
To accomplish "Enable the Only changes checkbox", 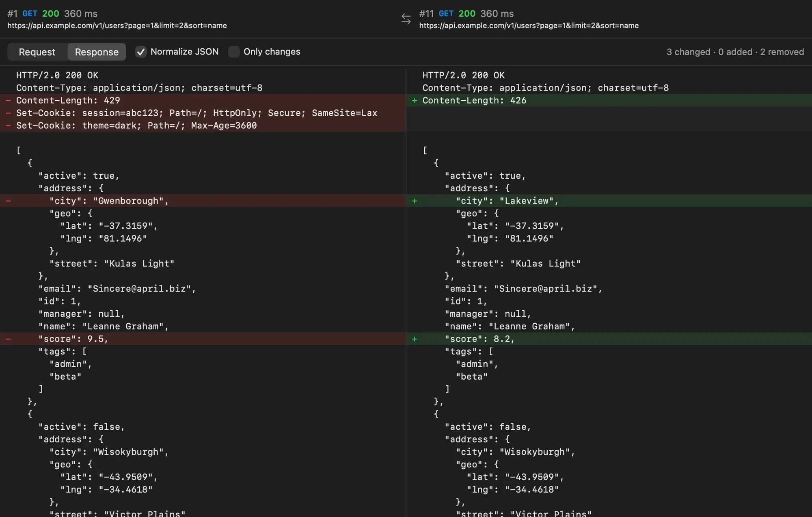I will pos(234,52).
